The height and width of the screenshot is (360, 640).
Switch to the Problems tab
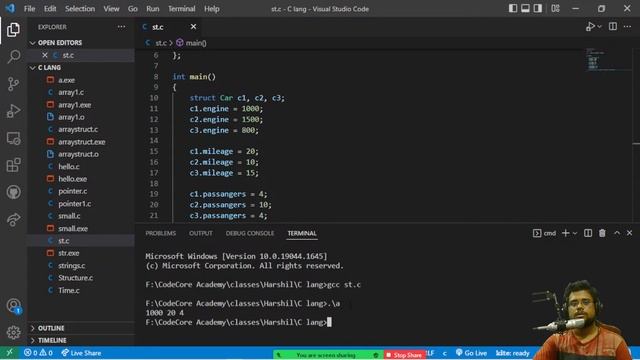[x=160, y=233]
